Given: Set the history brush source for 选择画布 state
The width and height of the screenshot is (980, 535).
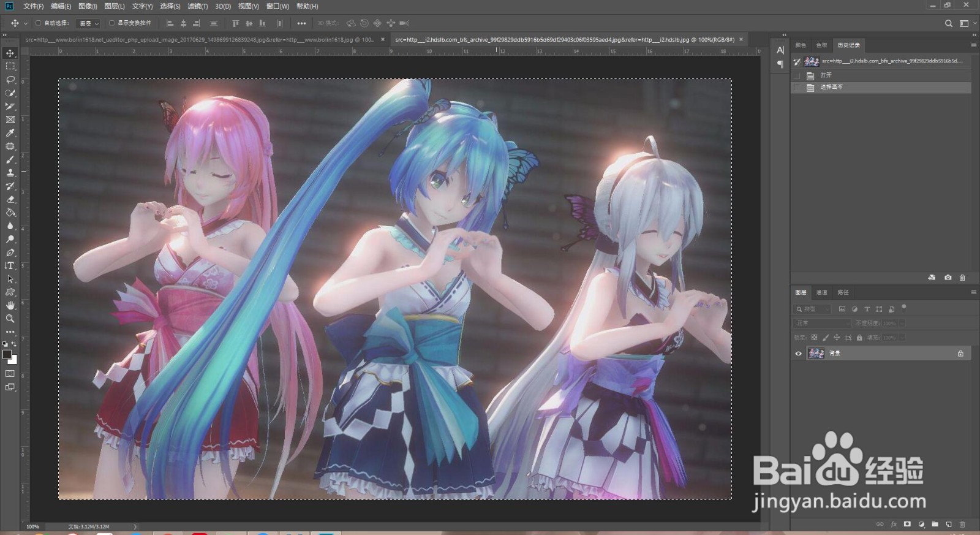Looking at the screenshot, I should (x=797, y=88).
